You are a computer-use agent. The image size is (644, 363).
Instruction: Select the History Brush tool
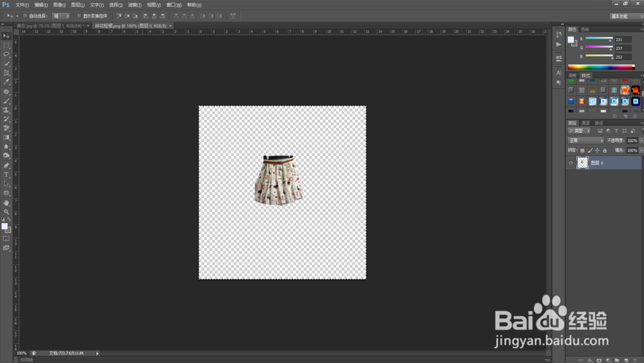click(x=6, y=119)
